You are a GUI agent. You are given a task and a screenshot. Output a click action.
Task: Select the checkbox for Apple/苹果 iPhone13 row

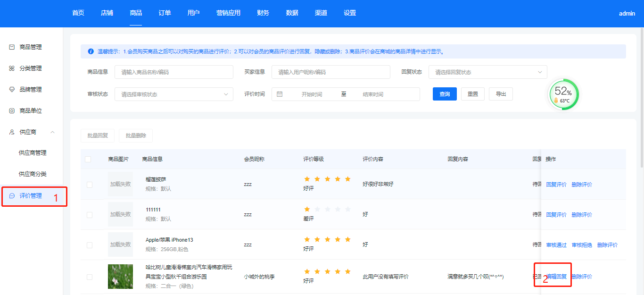90,245
